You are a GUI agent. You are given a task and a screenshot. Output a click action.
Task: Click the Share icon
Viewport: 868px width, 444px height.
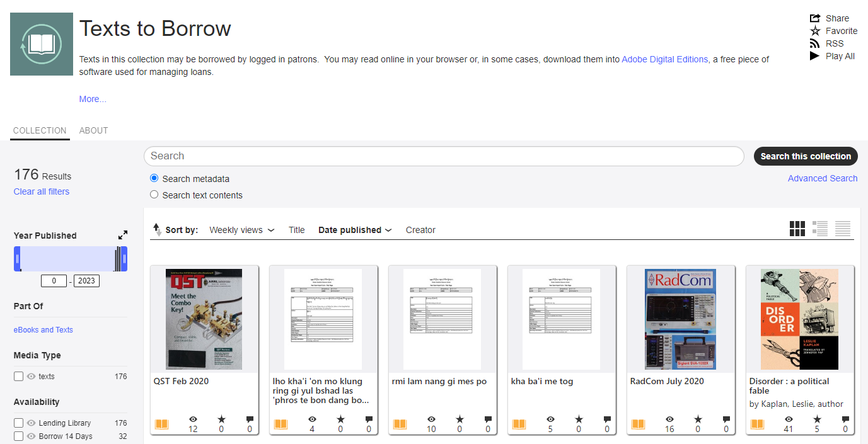coord(815,18)
